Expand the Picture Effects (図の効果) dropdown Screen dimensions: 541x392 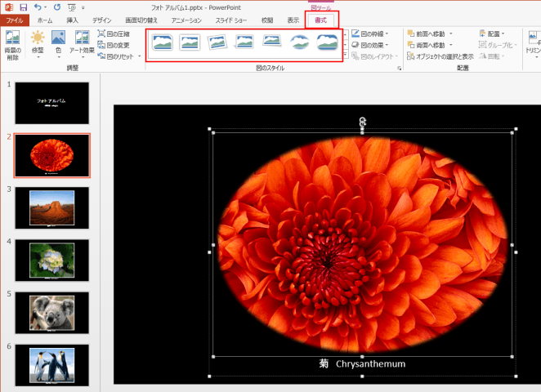(x=370, y=45)
